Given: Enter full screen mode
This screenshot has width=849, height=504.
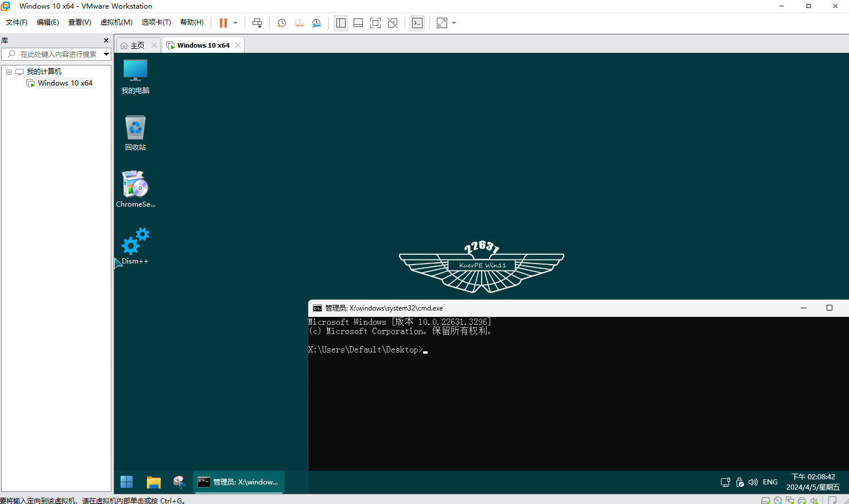Looking at the screenshot, I should point(375,23).
